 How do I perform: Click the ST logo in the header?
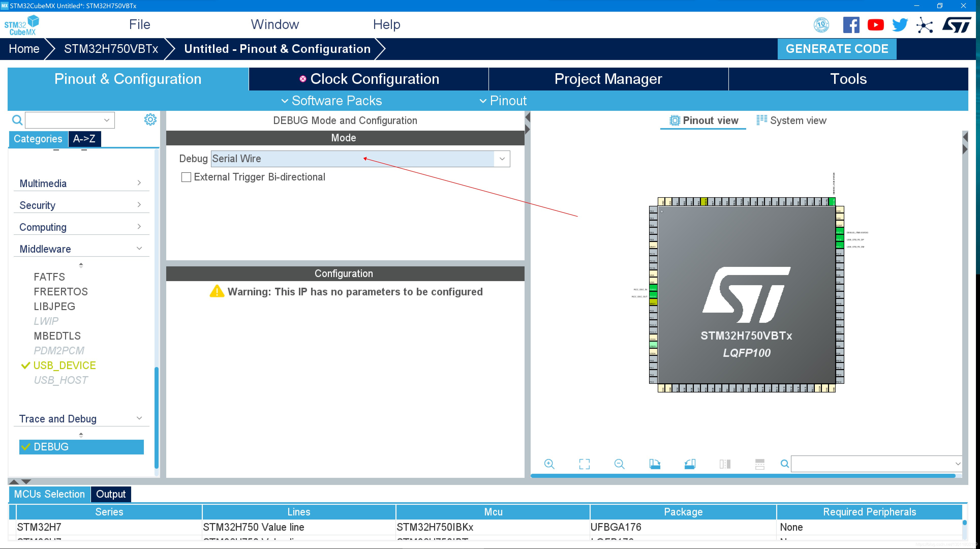click(957, 25)
